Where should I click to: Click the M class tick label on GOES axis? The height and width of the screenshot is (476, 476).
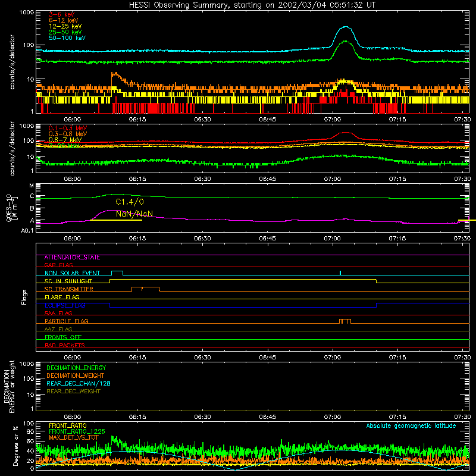pos(32,186)
